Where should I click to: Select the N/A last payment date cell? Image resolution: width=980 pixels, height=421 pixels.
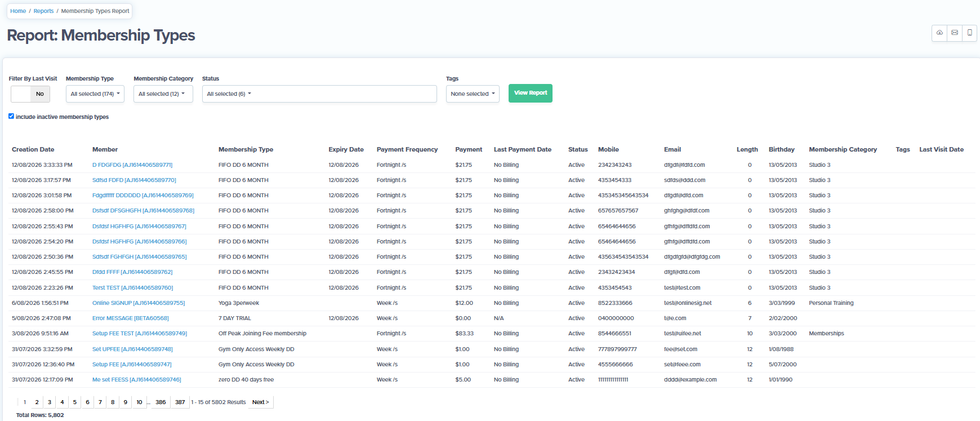[499, 318]
